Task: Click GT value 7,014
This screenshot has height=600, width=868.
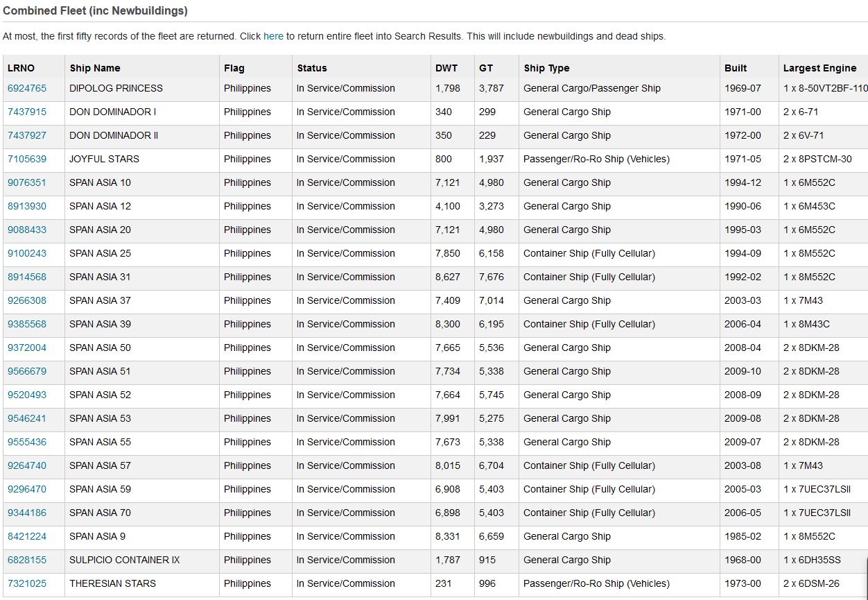Action: point(492,300)
